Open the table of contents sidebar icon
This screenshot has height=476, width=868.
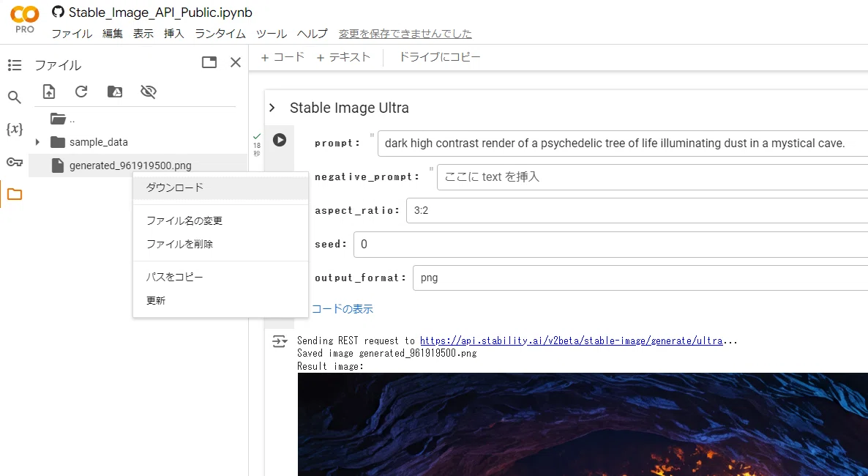click(15, 65)
